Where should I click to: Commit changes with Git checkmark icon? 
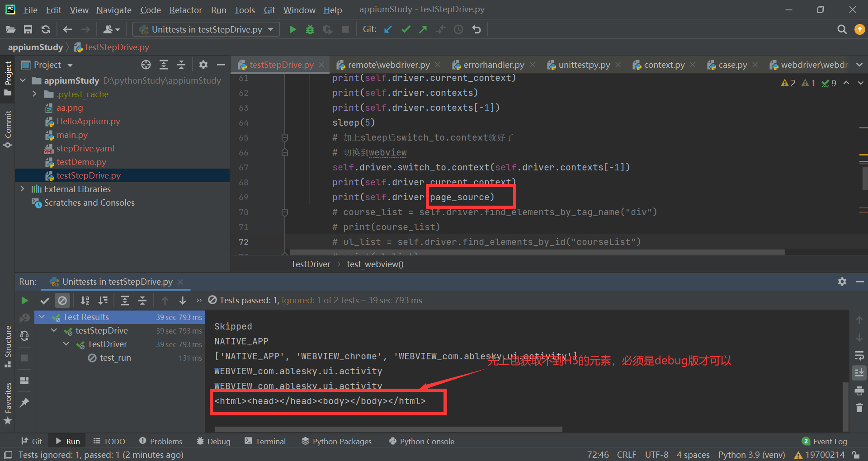click(406, 29)
